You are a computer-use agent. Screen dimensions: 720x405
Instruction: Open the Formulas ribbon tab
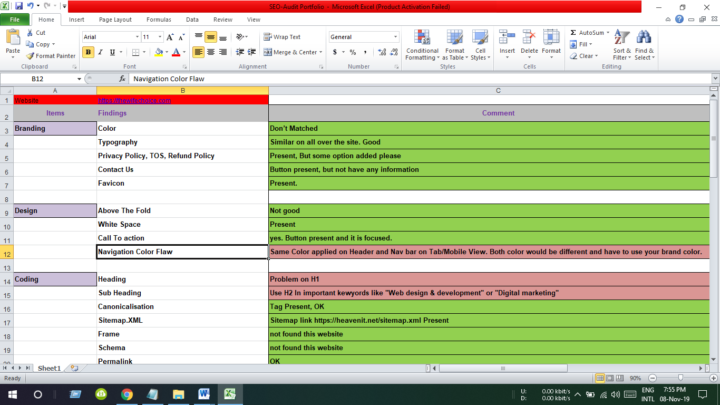[158, 19]
